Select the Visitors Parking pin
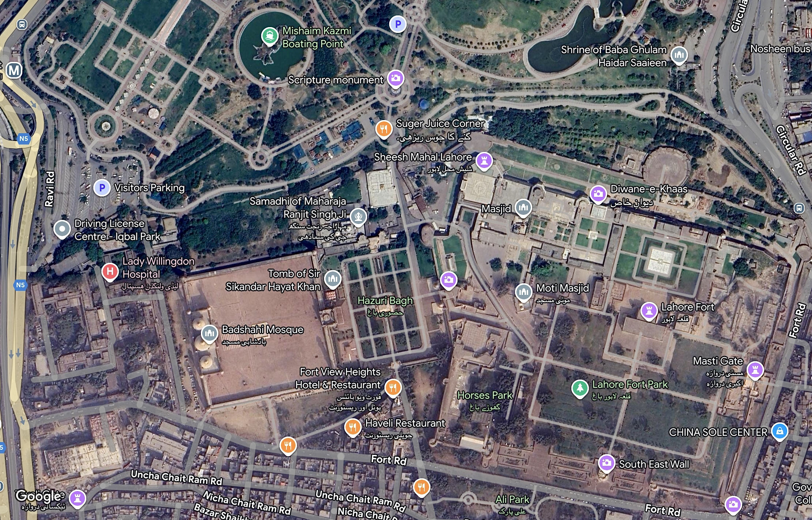812x520 pixels. pos(102,188)
